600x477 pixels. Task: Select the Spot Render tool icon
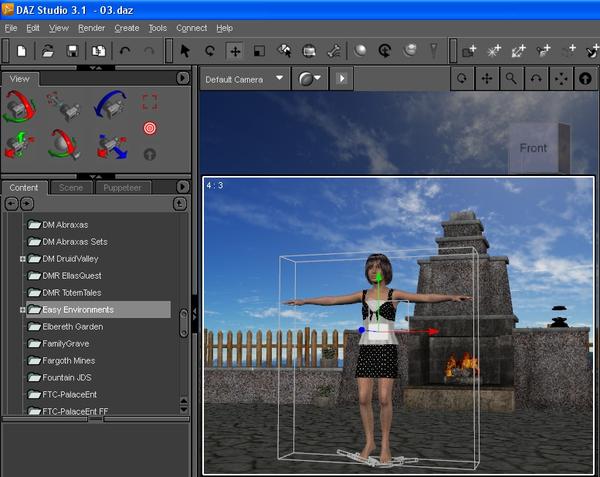point(309,50)
